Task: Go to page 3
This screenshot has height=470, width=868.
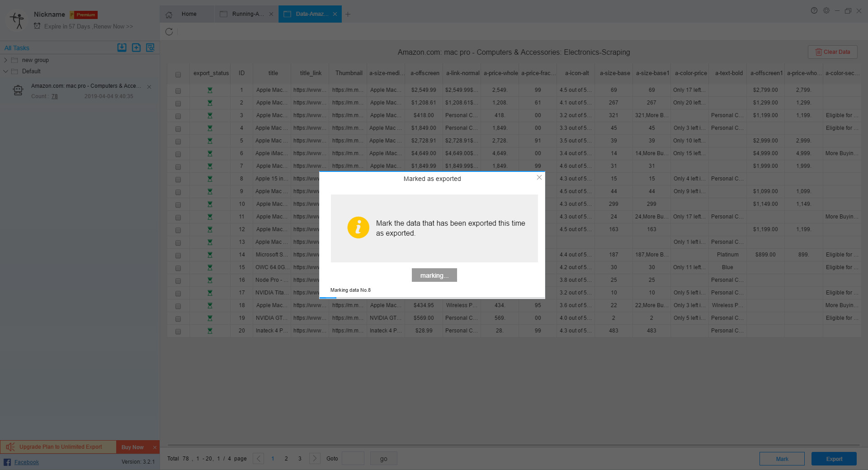Action: [300, 458]
